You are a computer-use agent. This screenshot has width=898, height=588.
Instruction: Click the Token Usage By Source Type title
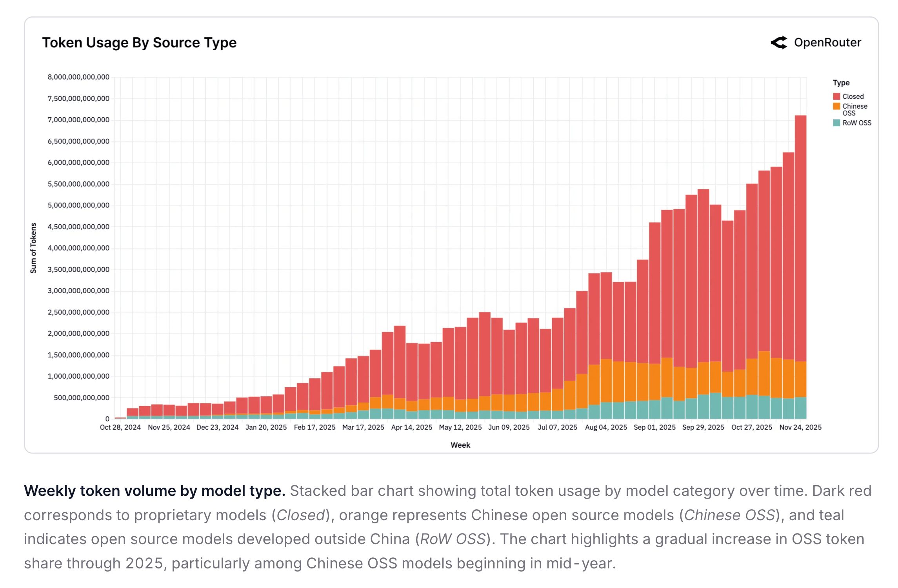click(139, 42)
